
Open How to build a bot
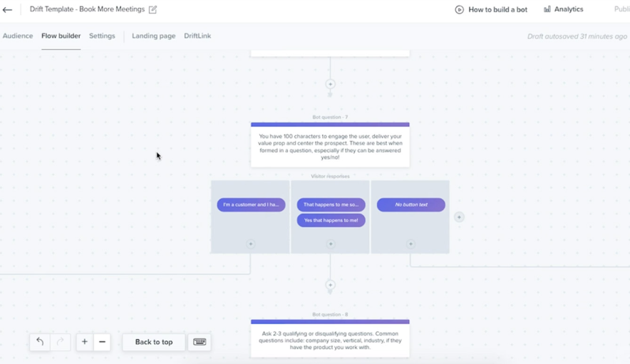pos(491,10)
